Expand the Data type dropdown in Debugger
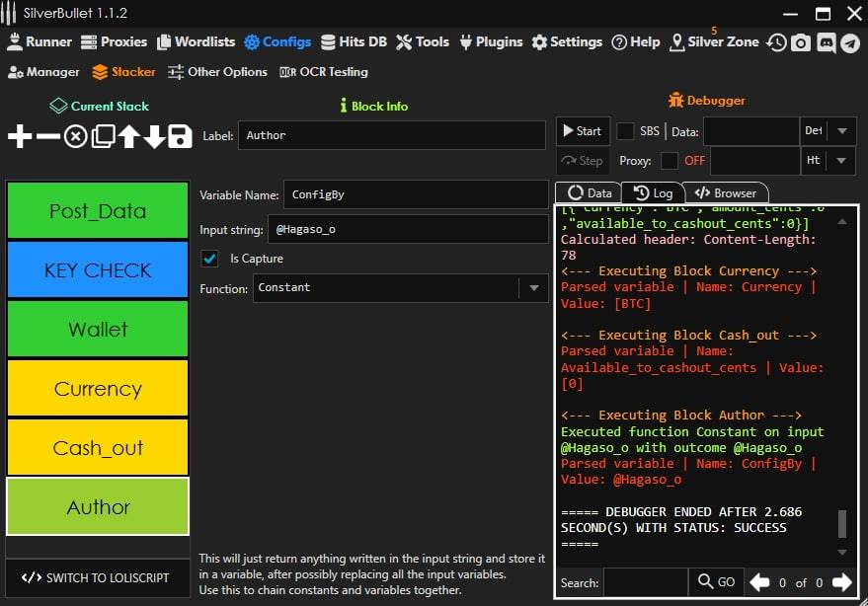 [x=841, y=131]
